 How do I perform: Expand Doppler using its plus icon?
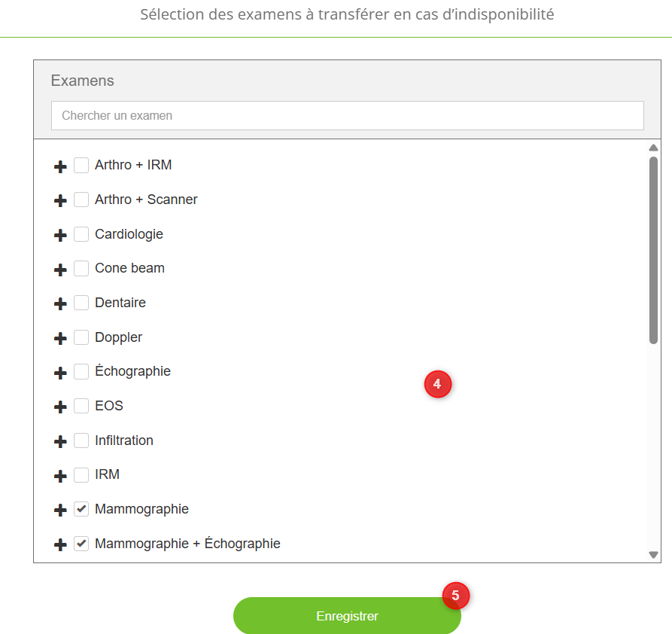tap(61, 339)
